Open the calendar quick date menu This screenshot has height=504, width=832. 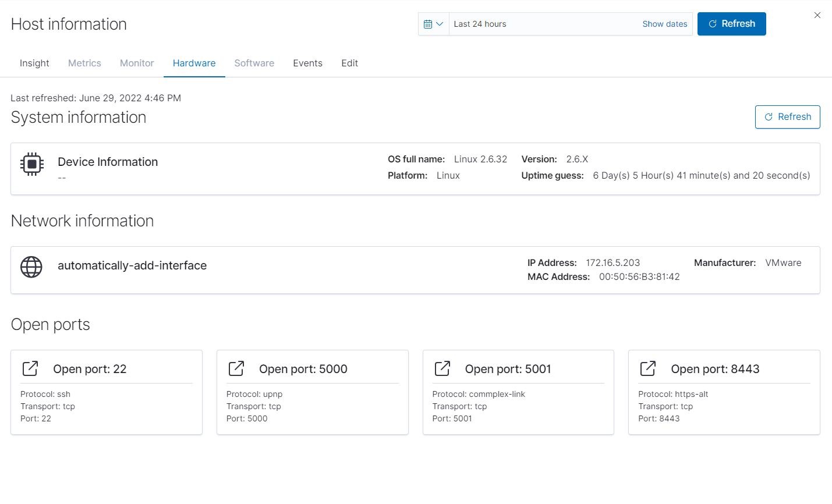pyautogui.click(x=434, y=24)
